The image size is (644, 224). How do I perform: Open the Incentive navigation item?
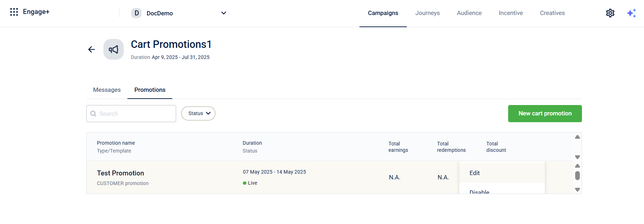511,13
